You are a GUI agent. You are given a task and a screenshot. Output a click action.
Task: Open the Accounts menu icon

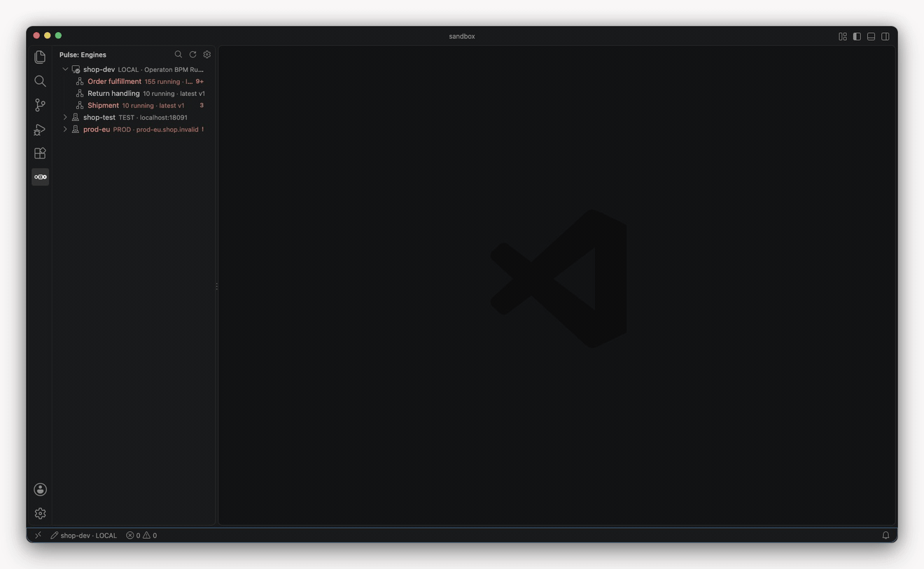(x=40, y=489)
